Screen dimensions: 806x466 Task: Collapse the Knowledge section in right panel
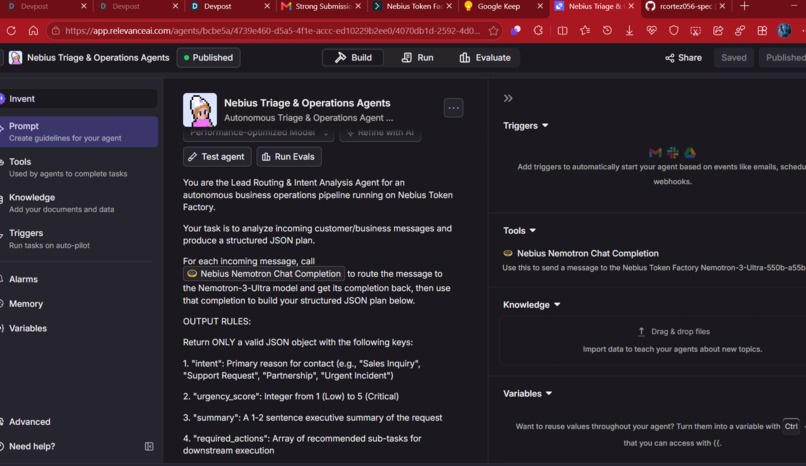point(531,305)
